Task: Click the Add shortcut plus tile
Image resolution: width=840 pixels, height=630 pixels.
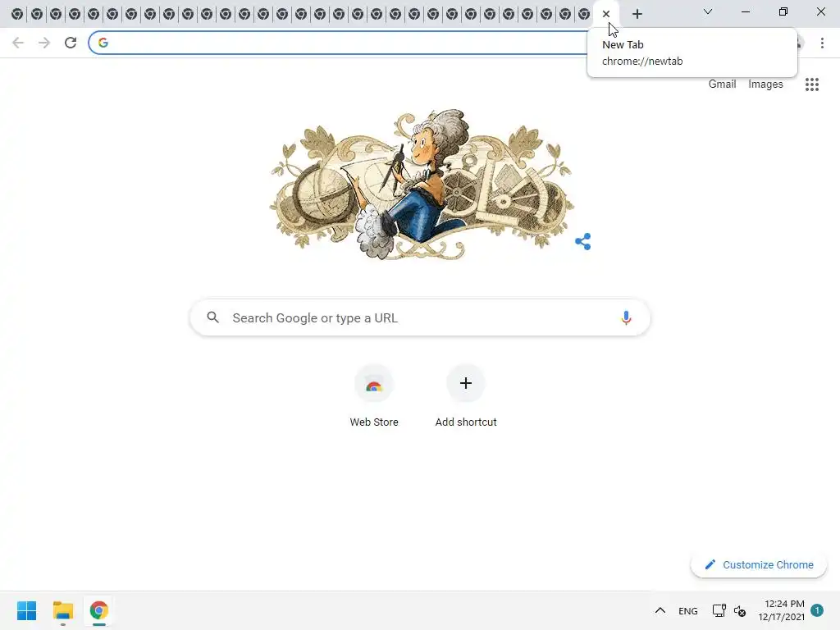Action: 466,396
